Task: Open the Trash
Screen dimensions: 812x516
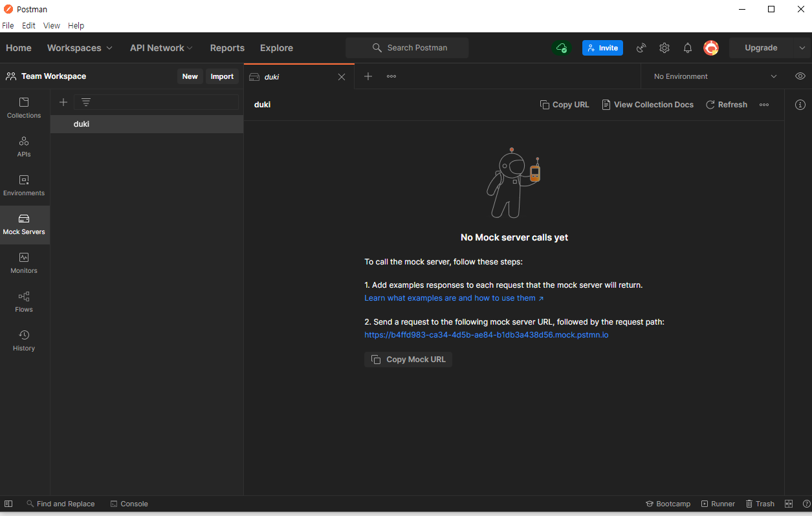Action: point(760,504)
